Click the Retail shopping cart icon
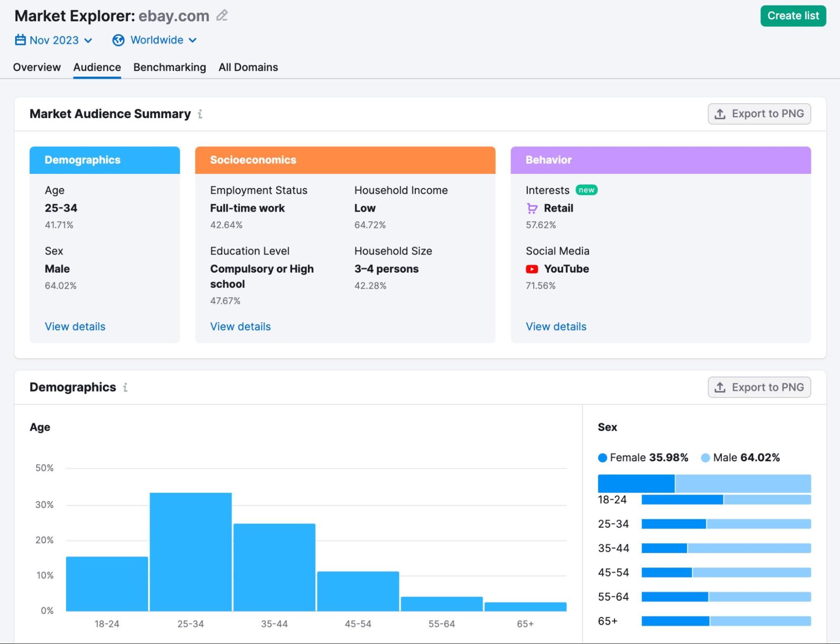Screen dimensions: 840x644 532,208
